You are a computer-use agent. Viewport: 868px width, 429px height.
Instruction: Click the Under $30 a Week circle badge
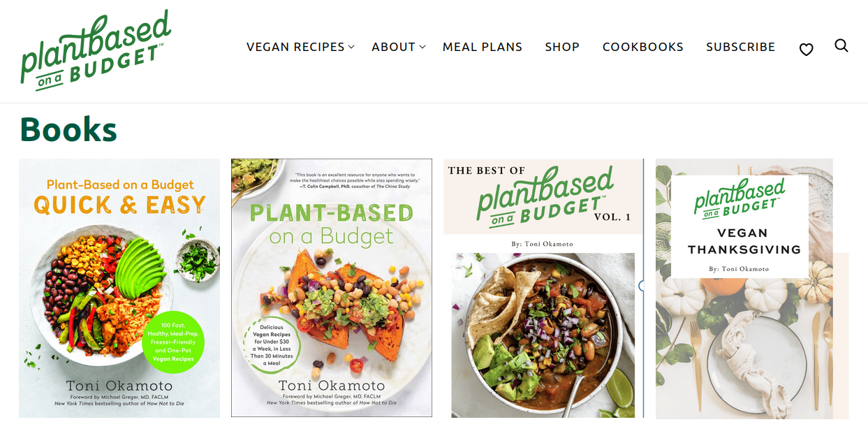pyautogui.click(x=272, y=344)
